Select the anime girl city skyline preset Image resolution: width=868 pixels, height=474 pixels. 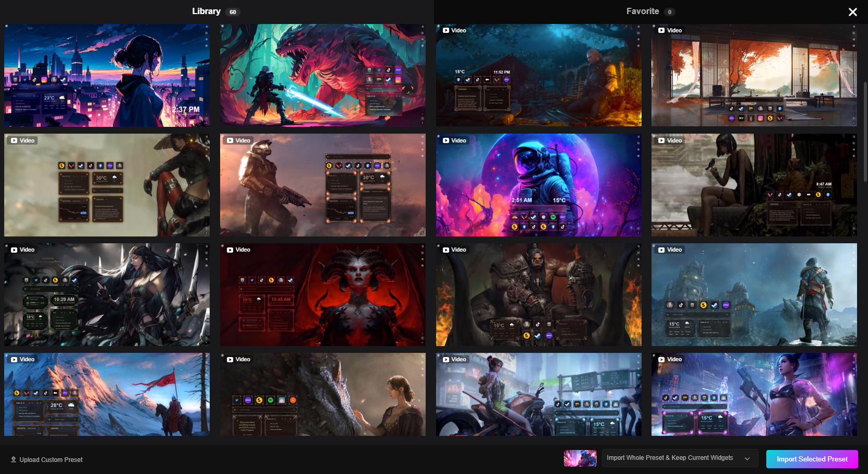point(107,75)
